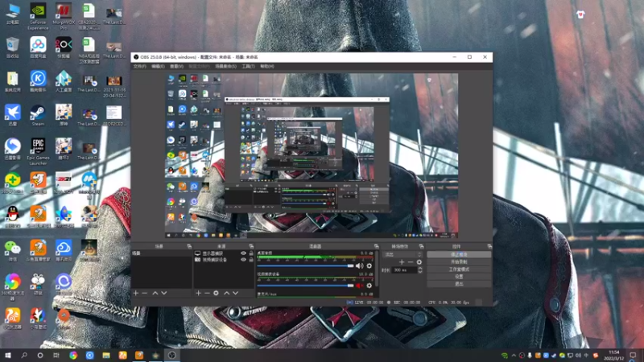Add a transition with the plus icon
644x362 pixels.
pyautogui.click(x=402, y=262)
